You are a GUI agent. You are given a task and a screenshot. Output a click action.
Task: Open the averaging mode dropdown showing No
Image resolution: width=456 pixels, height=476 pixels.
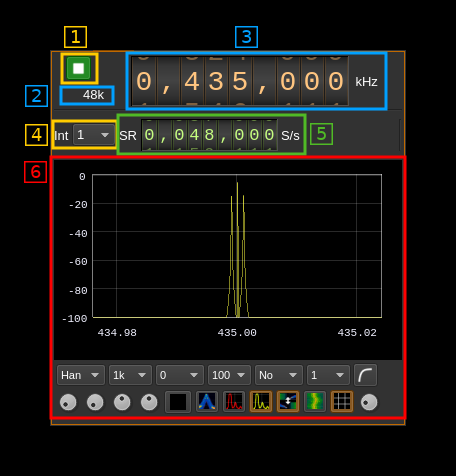point(279,375)
